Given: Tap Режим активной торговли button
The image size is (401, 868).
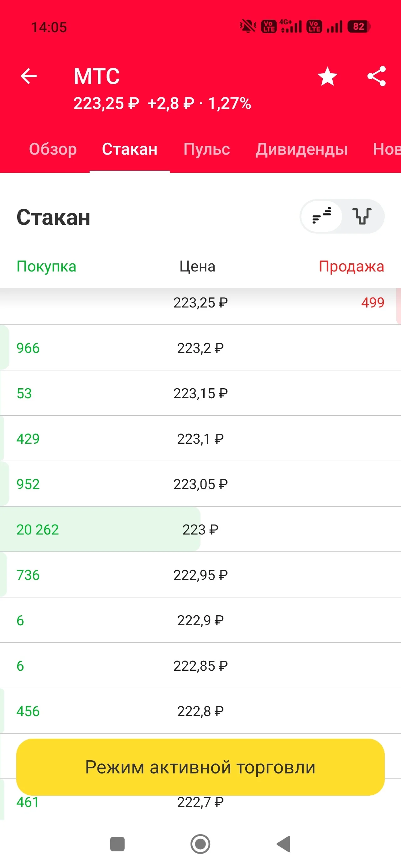Looking at the screenshot, I should click(200, 767).
